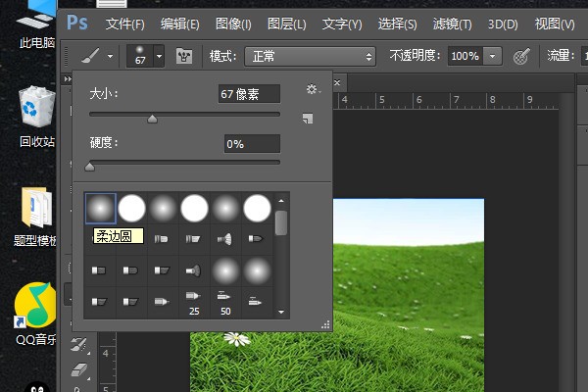The width and height of the screenshot is (588, 392).
Task: Click the white daisy on the canvas
Action: (x=237, y=339)
